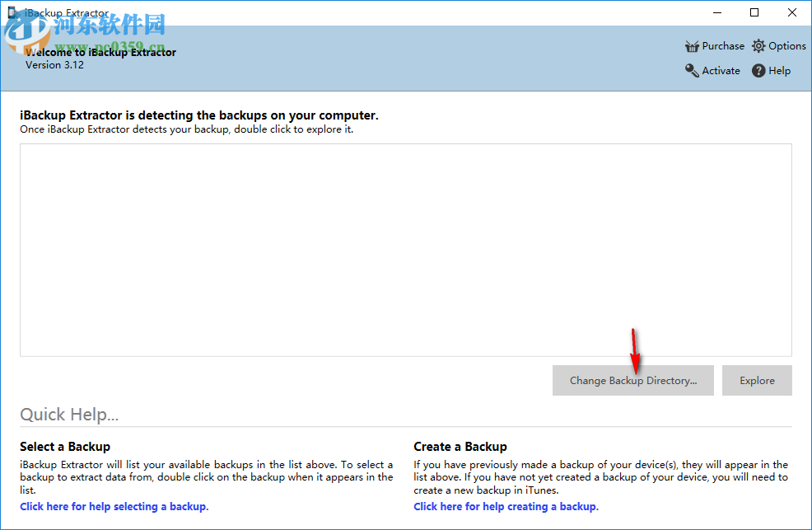Click the iBackup Extractor title bar icon
This screenshot has height=530, width=812.
(x=12, y=12)
